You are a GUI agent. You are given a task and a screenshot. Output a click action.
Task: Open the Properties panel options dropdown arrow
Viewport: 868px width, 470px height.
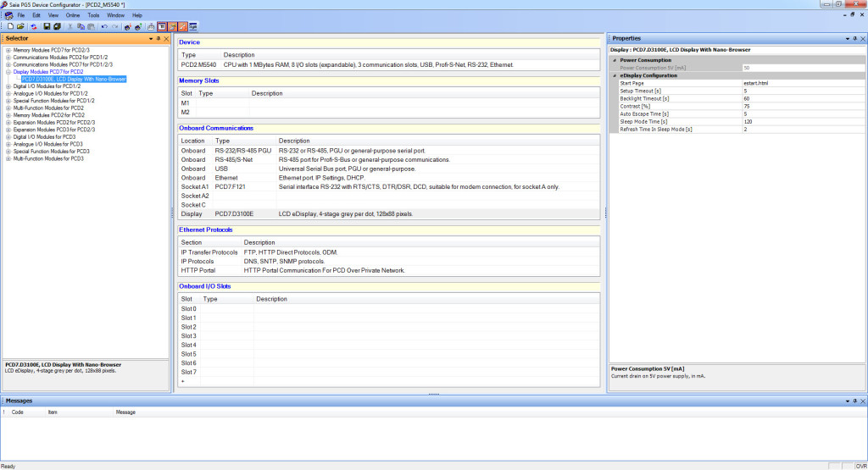(847, 39)
